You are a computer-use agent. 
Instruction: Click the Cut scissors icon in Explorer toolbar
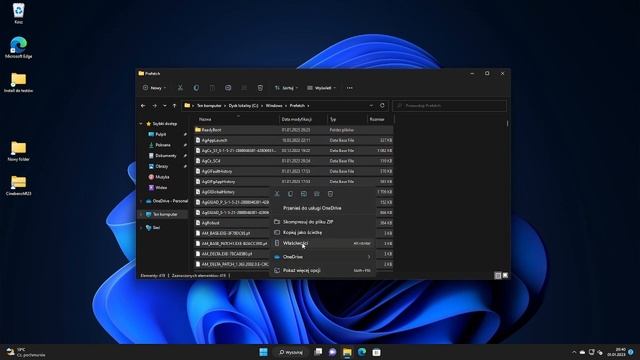[x=180, y=88]
